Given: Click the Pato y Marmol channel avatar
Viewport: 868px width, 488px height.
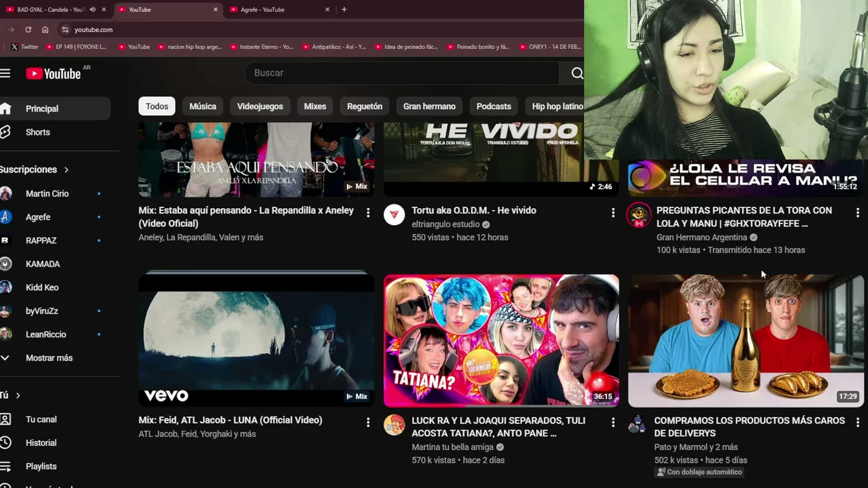Looking at the screenshot, I should [637, 425].
